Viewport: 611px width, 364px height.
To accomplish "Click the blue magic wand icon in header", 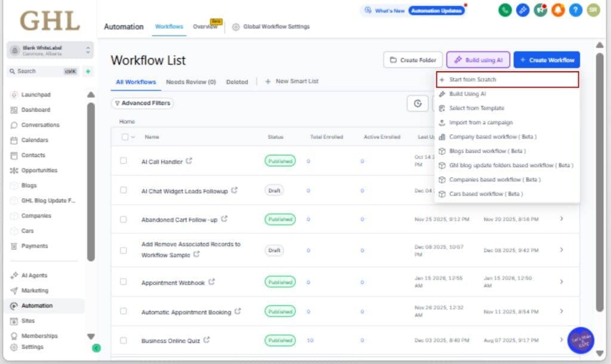I will (x=523, y=10).
